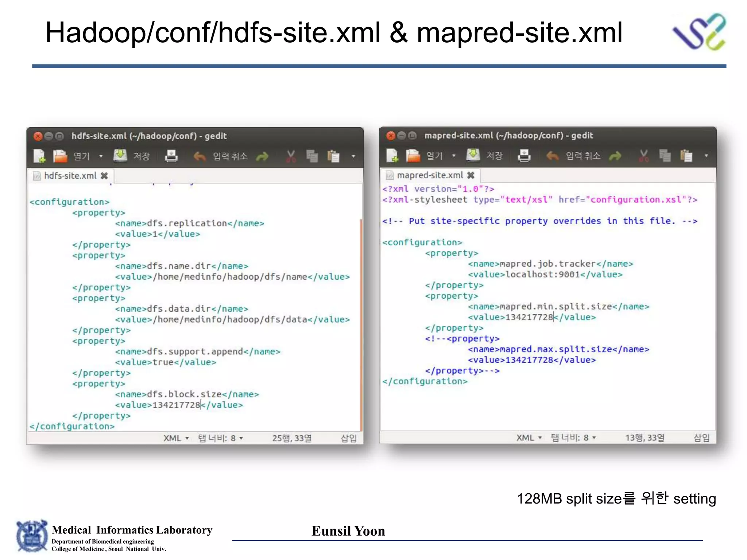
Task: Click the 저장 label in mapred-site.xml toolbar
Action: point(495,156)
